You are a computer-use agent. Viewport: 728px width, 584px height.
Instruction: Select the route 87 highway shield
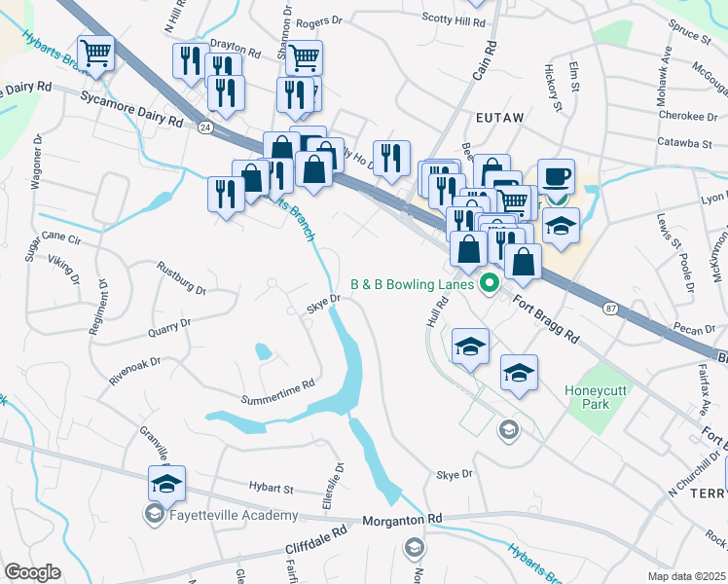click(611, 308)
